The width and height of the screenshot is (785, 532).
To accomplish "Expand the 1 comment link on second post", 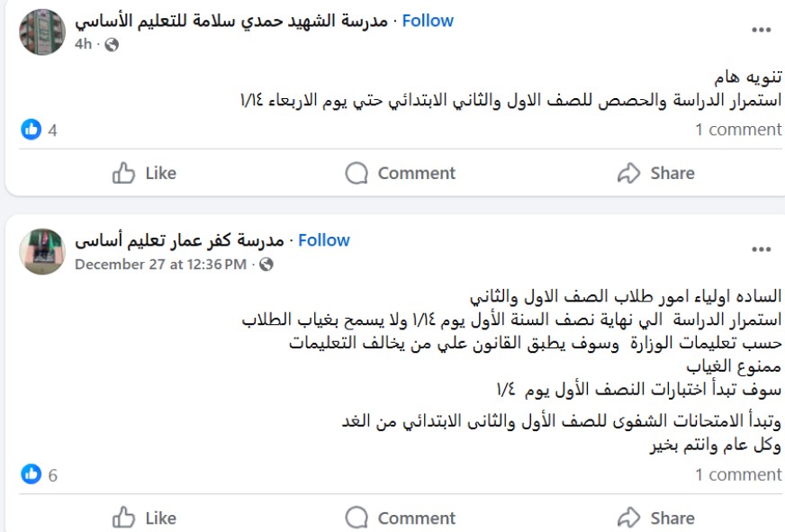I will [x=738, y=474].
